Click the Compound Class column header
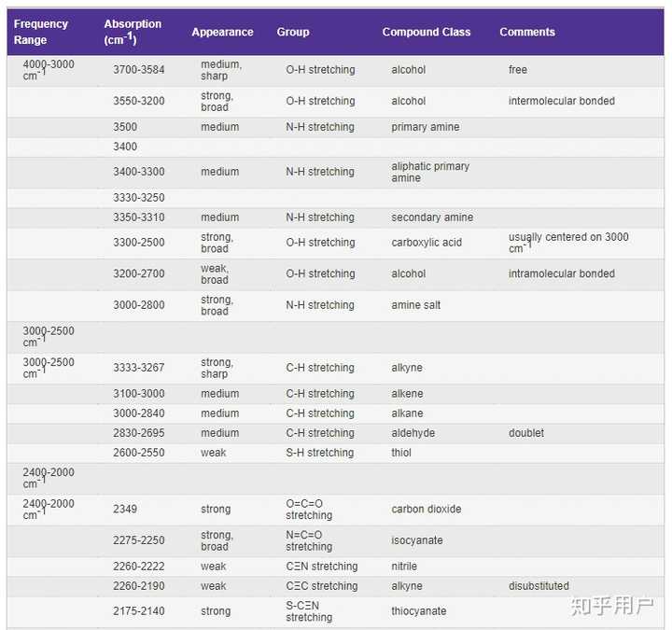The image size is (672, 630). (427, 32)
